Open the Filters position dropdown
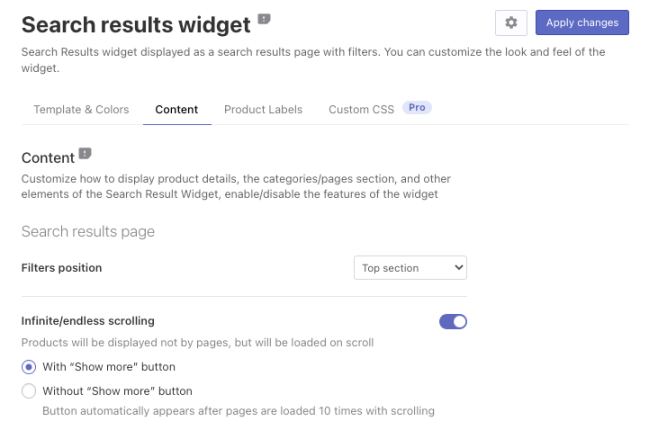Screen dimensions: 649x430 pyautogui.click(x=410, y=268)
